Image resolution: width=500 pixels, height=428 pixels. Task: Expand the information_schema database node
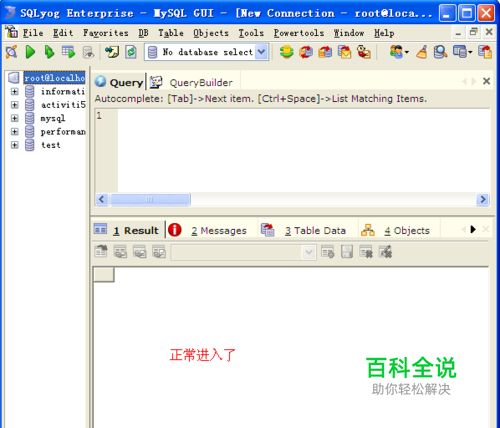pos(15,91)
